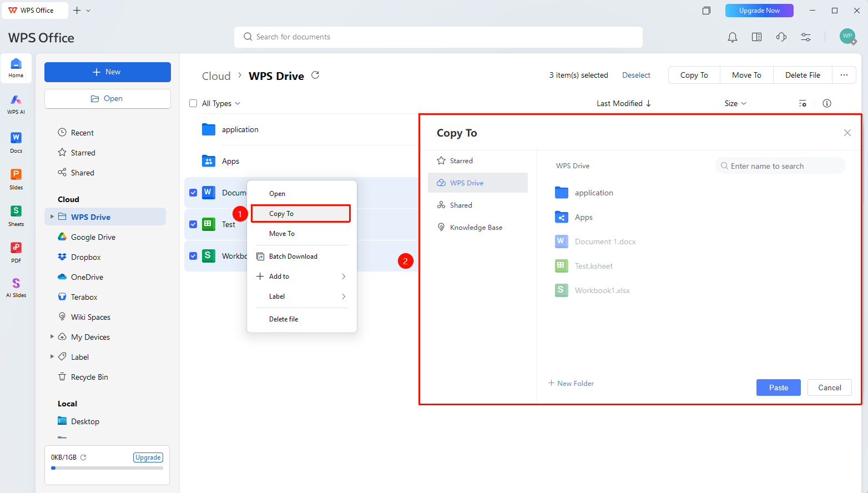Expand the My Devices tree node
This screenshot has width=868, height=493.
point(52,336)
